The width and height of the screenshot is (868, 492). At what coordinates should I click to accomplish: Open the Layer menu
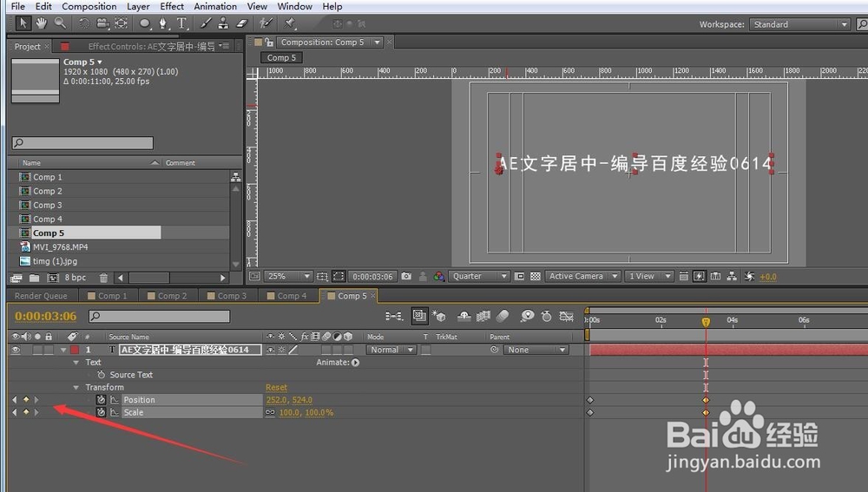pos(138,6)
